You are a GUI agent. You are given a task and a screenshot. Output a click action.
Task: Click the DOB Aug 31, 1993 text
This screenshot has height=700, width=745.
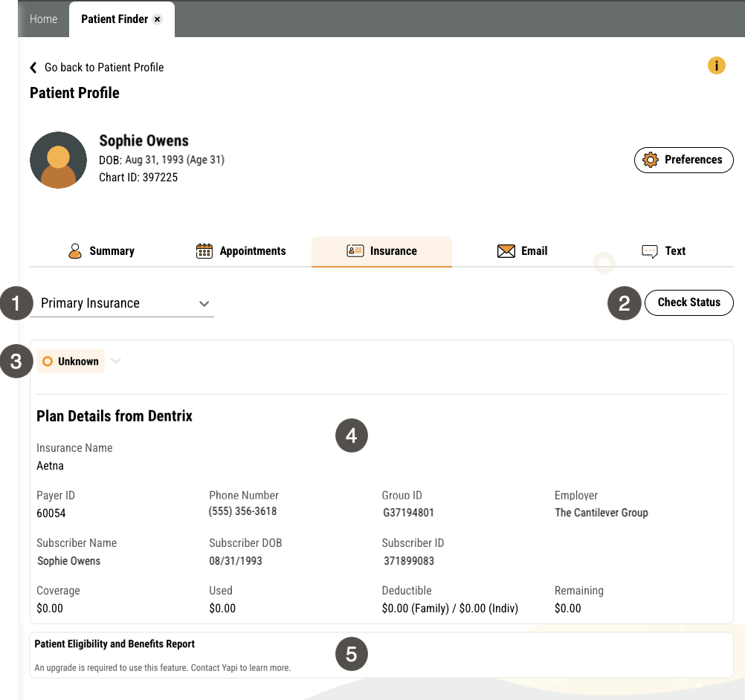[161, 160]
